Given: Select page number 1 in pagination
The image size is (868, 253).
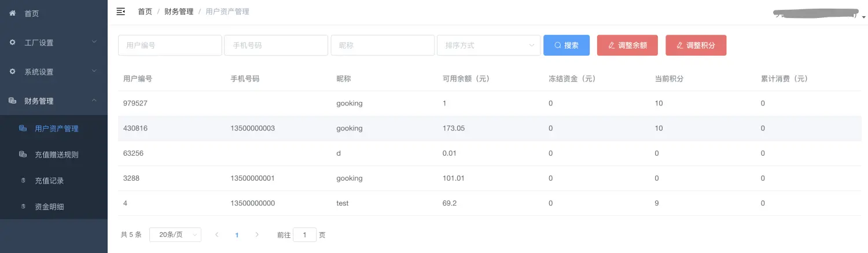Looking at the screenshot, I should click(237, 235).
